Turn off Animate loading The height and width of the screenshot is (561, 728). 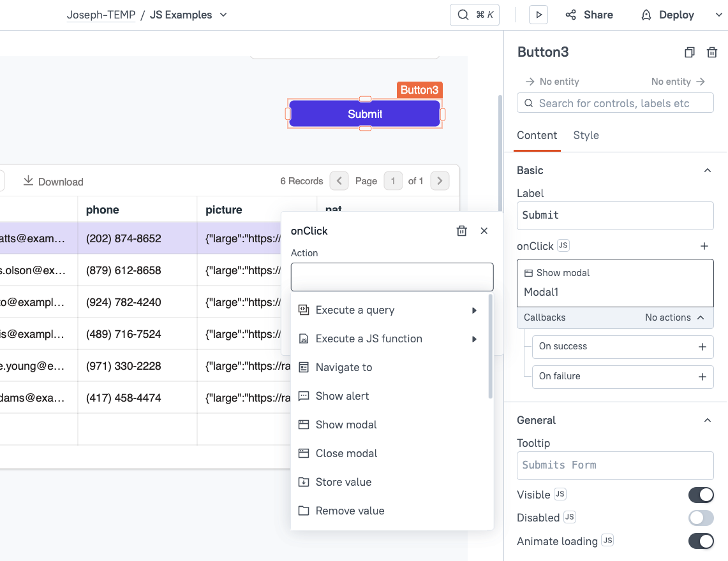(701, 541)
